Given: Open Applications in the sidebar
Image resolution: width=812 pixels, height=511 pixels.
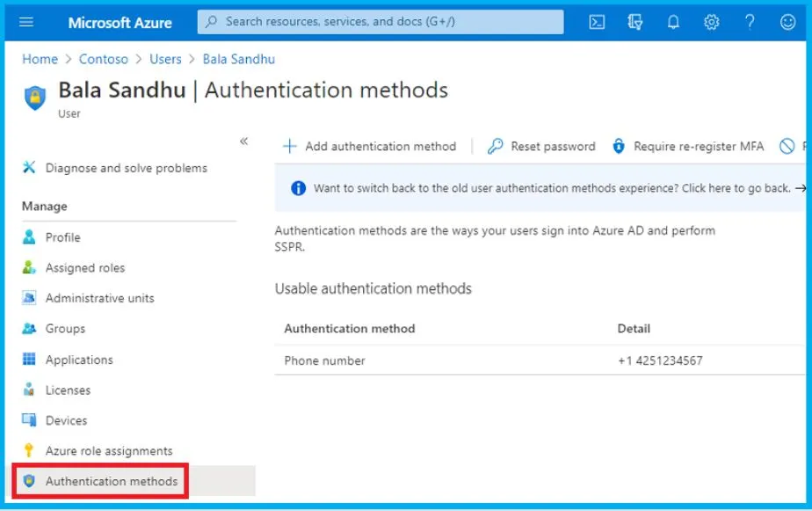Looking at the screenshot, I should [79, 360].
